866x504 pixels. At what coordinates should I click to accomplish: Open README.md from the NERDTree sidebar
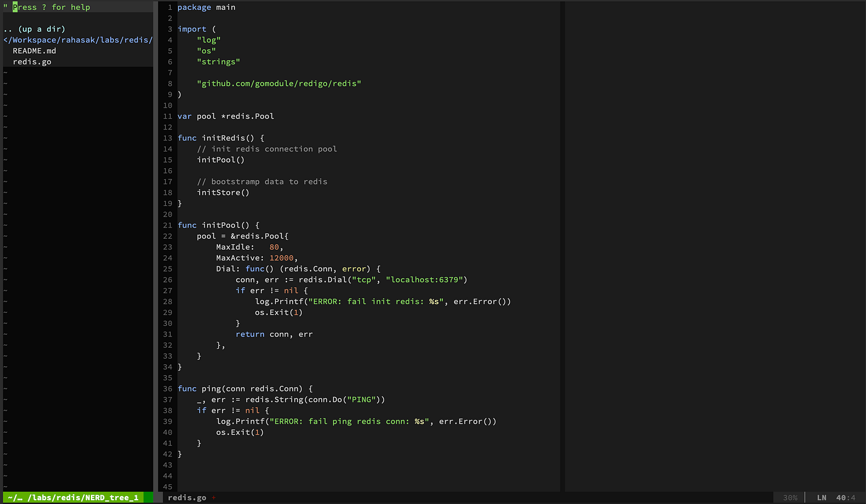(x=34, y=50)
